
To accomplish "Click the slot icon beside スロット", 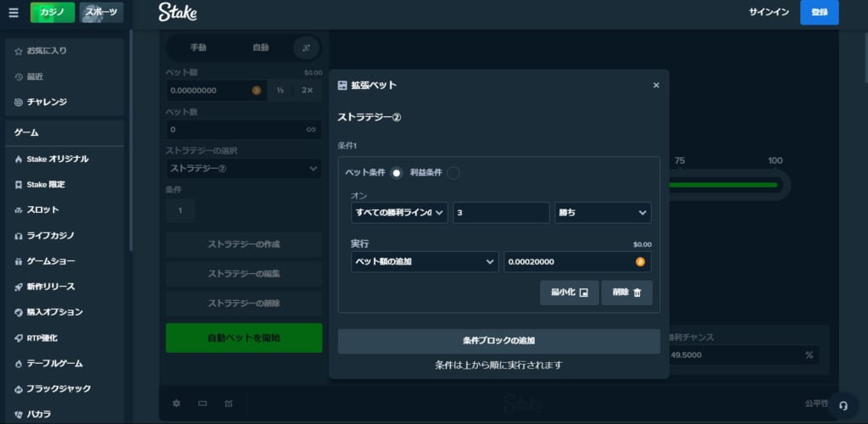I will pyautogui.click(x=19, y=210).
